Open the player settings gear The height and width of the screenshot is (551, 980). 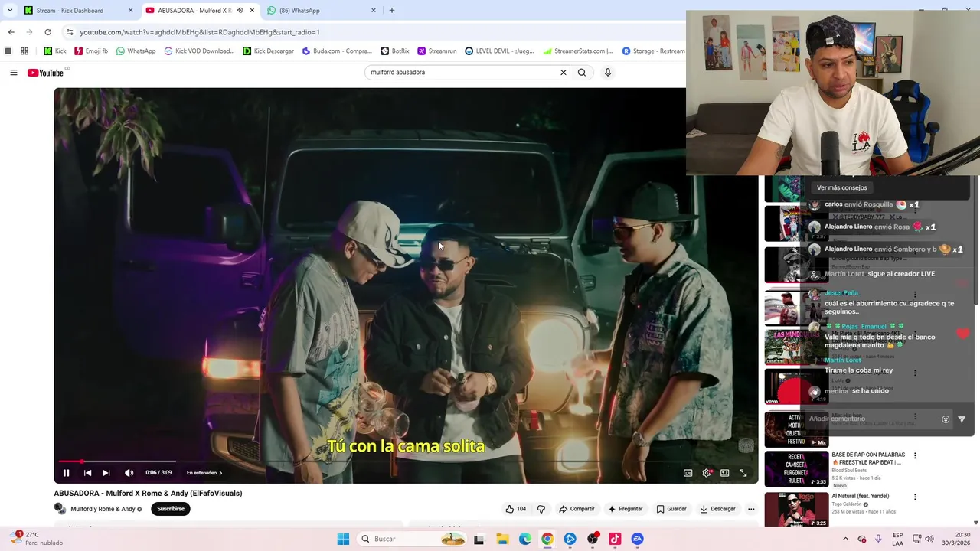[707, 473]
